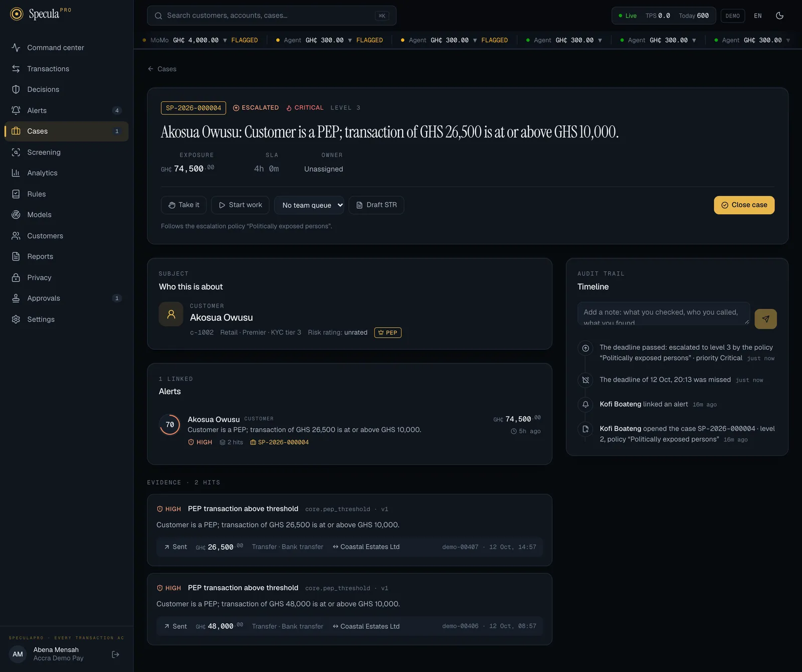
Task: Send the timeline note with paper plane icon
Action: point(765,319)
